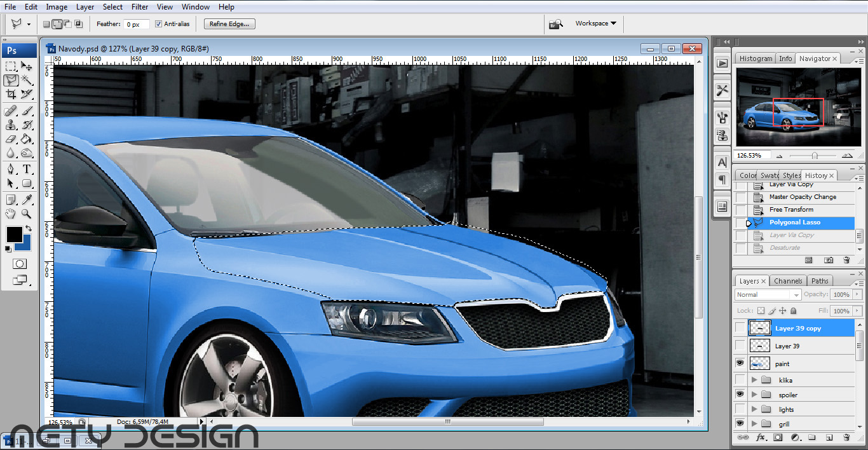Select the Eyedropper tool

(27, 200)
